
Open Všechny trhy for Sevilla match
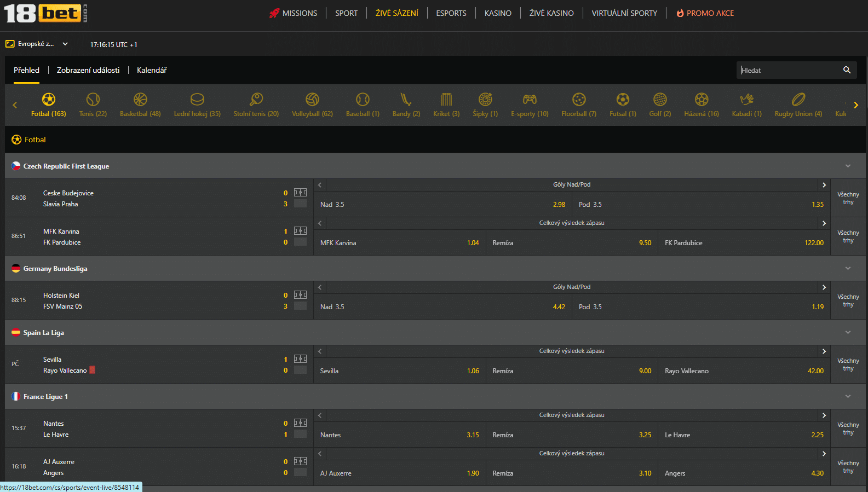(x=848, y=364)
